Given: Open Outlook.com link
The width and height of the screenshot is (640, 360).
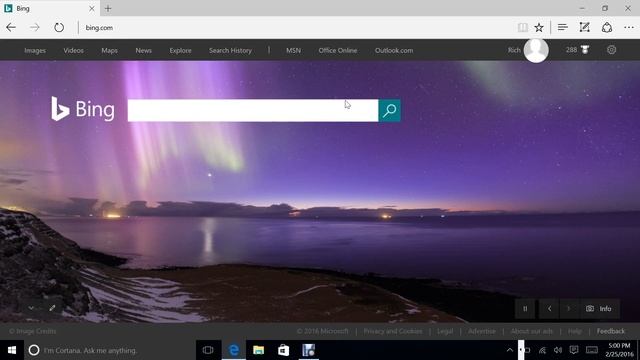Looking at the screenshot, I should (x=394, y=51).
